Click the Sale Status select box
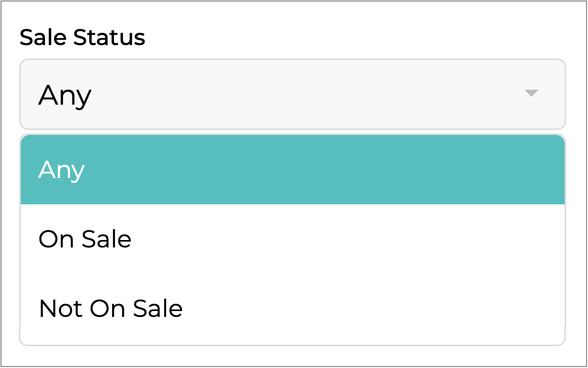The image size is (588, 368). click(x=293, y=94)
